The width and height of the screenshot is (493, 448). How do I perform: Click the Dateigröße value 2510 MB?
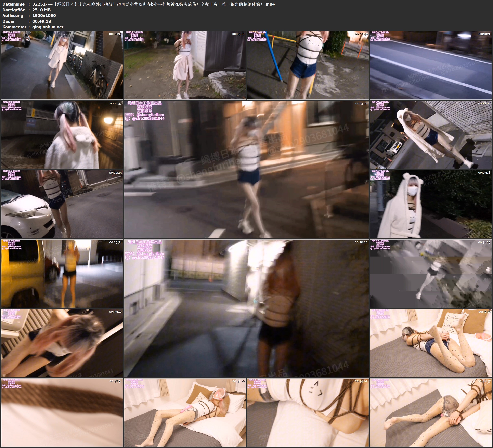pos(41,10)
